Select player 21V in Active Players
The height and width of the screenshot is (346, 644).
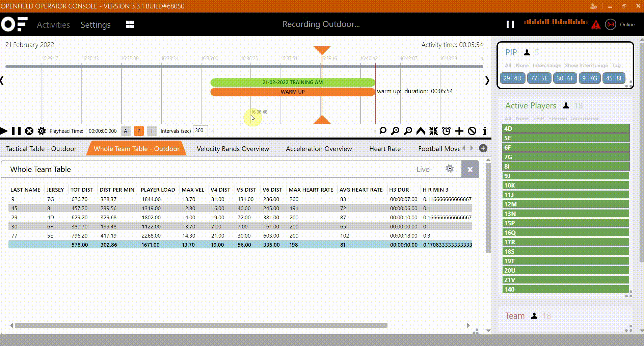pos(565,280)
